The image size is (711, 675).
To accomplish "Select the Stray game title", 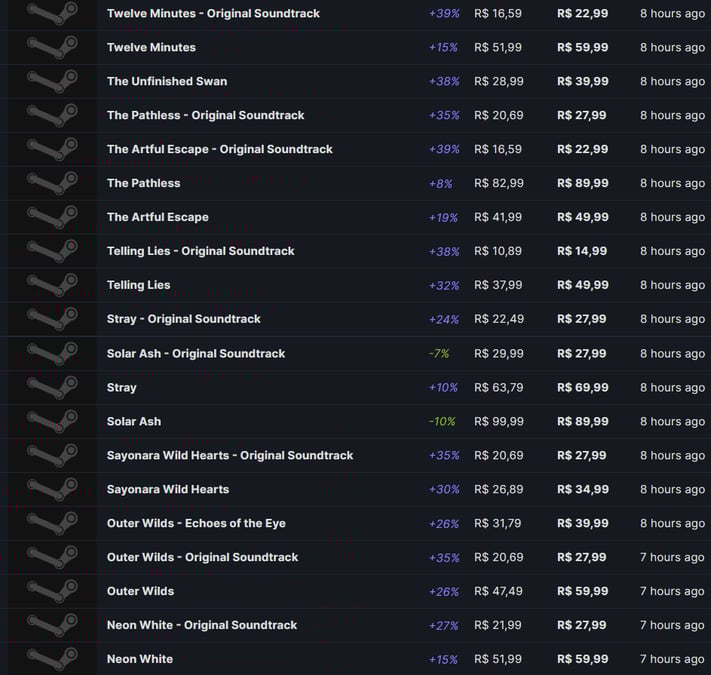I will tap(122, 388).
